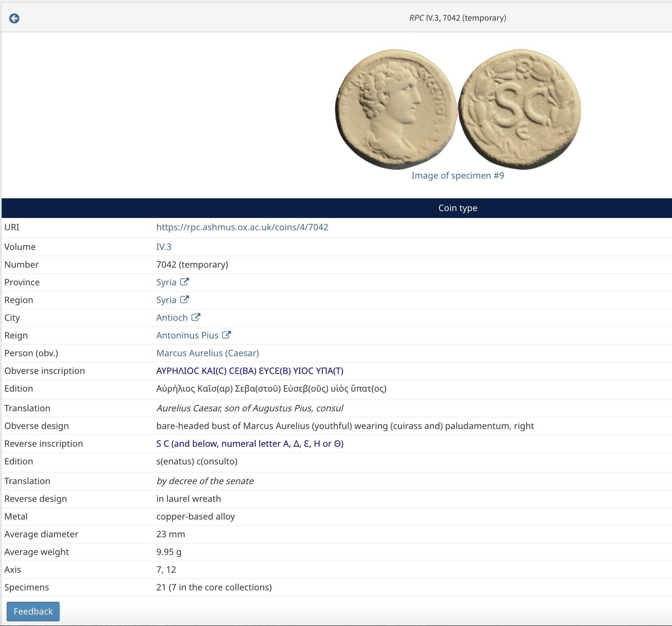The image size is (672, 626).
Task: Click the 'Coin type' section header
Action: click(457, 208)
